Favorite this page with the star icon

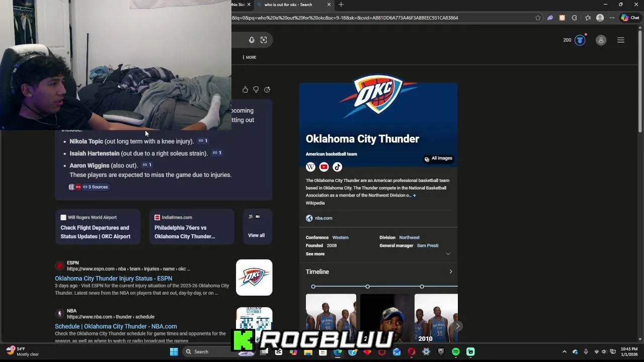(x=538, y=18)
